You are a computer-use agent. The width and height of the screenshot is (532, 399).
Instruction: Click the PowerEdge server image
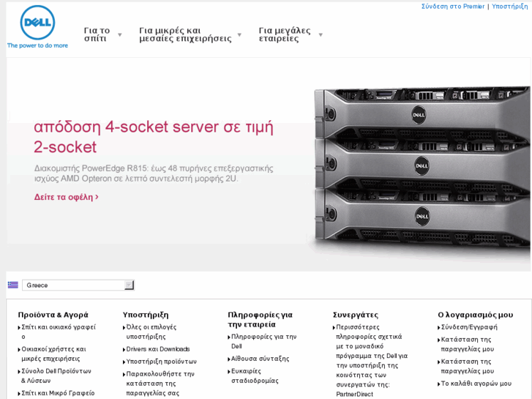click(422, 166)
